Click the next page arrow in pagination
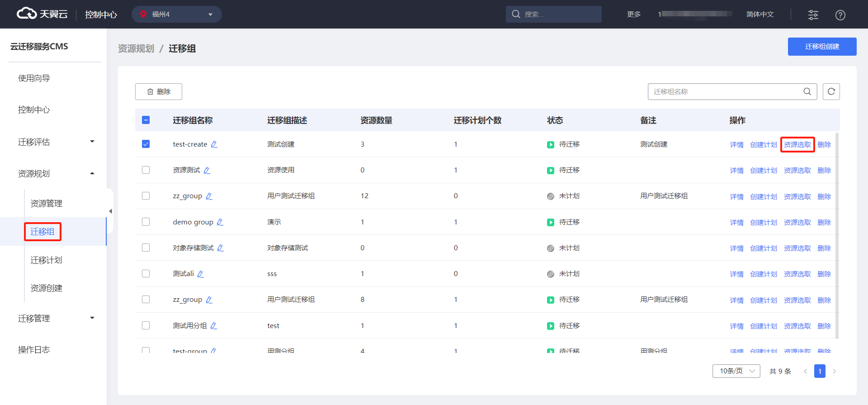Viewport: 868px width, 405px height. coord(834,371)
